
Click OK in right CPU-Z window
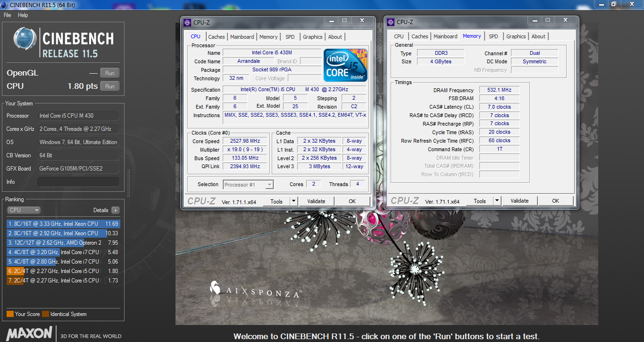(x=555, y=201)
